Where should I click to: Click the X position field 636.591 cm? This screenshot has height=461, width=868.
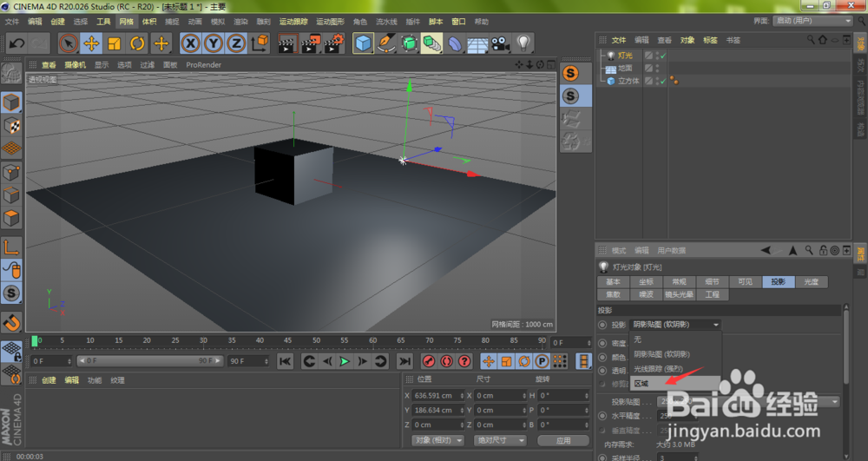(x=439, y=396)
